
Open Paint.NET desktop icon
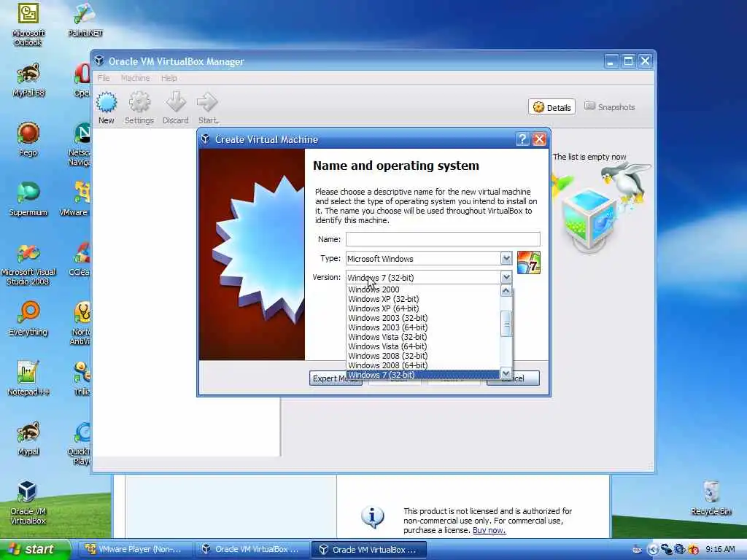tap(85, 20)
